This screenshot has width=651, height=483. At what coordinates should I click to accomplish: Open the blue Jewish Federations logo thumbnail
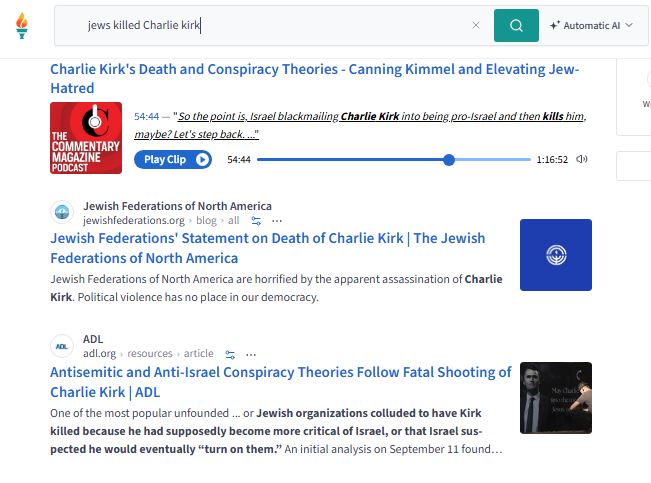[556, 255]
